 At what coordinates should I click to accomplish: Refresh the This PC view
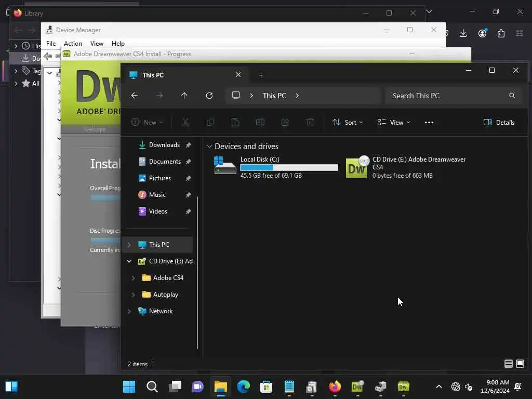coord(209,96)
